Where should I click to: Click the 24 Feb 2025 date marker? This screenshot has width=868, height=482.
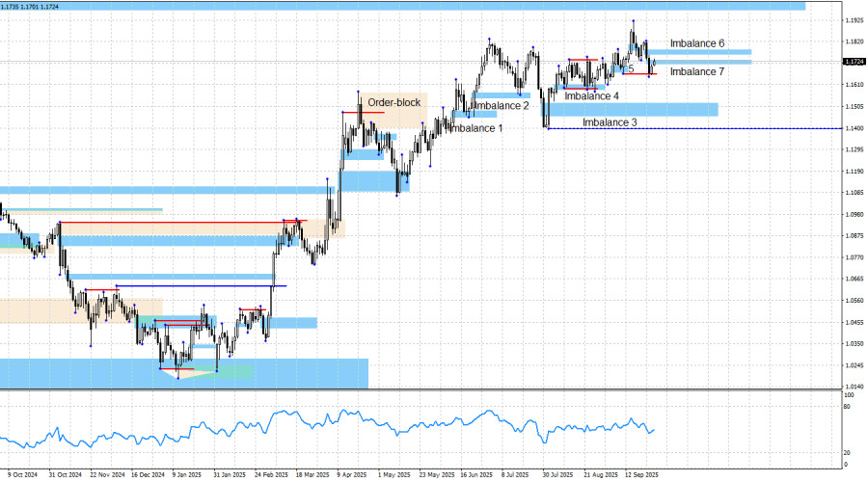[x=271, y=475]
